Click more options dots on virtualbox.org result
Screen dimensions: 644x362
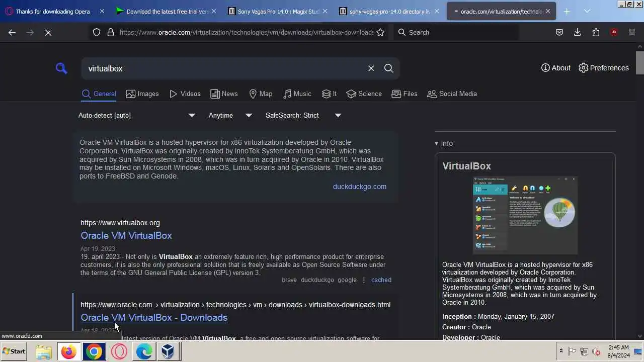point(364,280)
